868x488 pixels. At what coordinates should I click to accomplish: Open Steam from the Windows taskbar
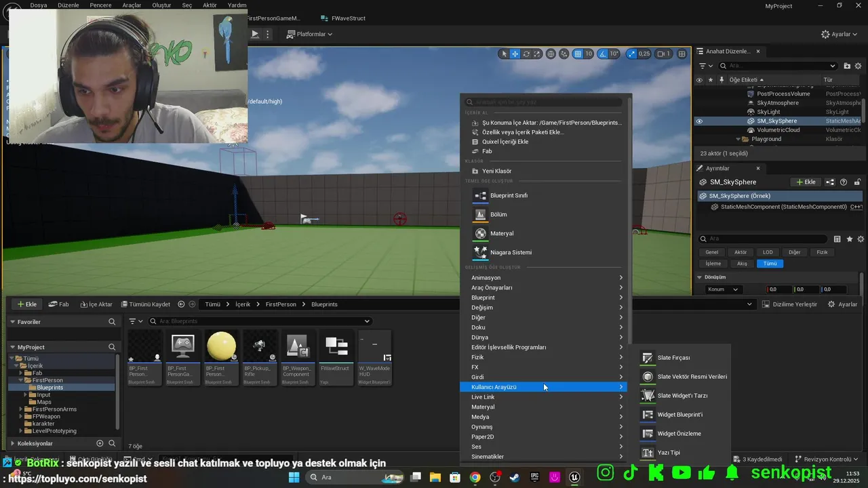[x=515, y=477]
